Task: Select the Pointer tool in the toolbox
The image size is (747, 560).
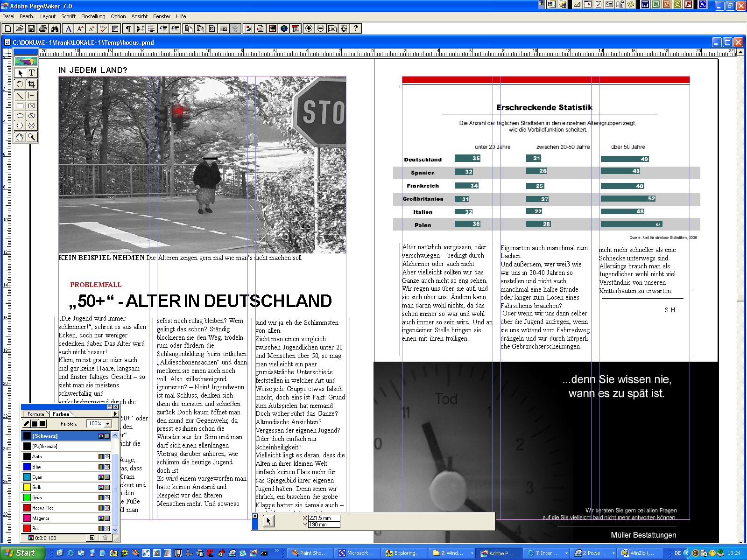Action: click(x=20, y=73)
